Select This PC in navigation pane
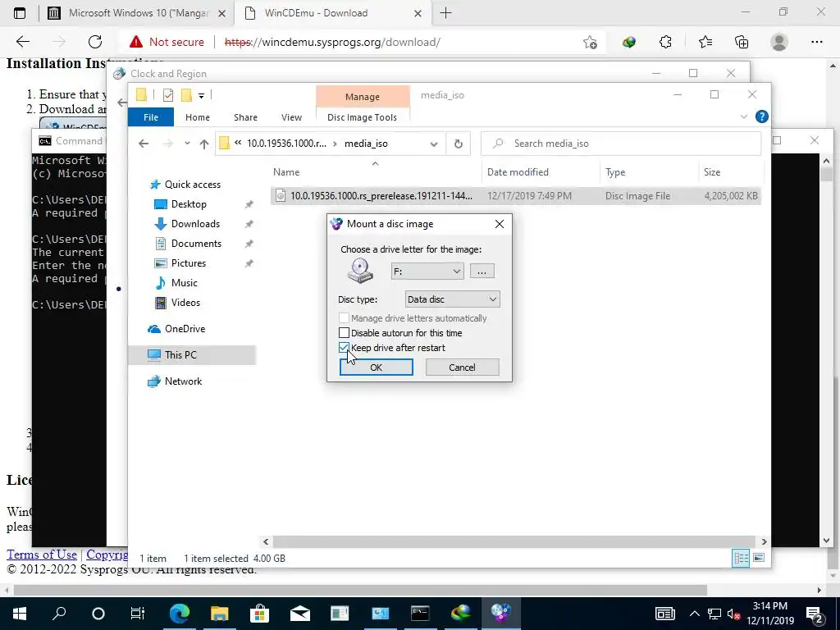The width and height of the screenshot is (840, 630). 180,354
